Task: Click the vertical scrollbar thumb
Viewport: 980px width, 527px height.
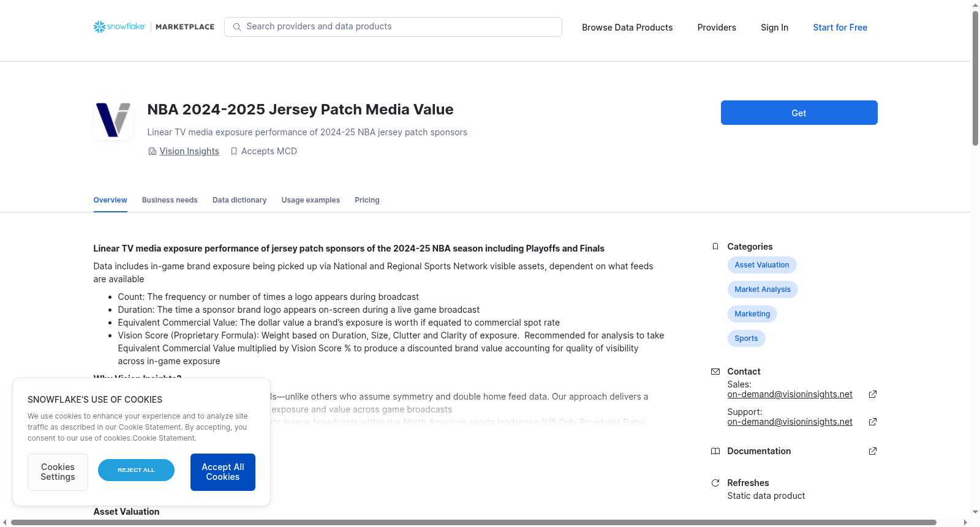Action: [975, 78]
